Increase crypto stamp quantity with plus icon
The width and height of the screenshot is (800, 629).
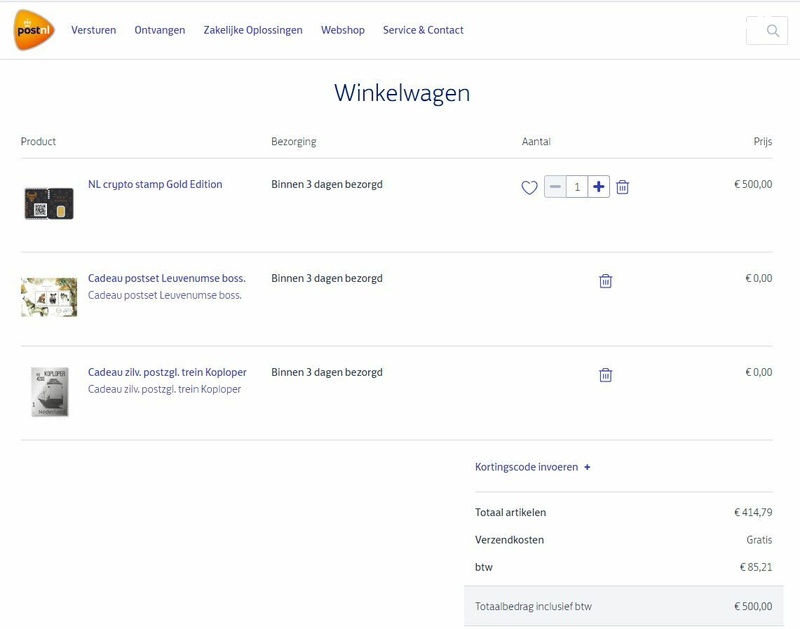tap(596, 185)
